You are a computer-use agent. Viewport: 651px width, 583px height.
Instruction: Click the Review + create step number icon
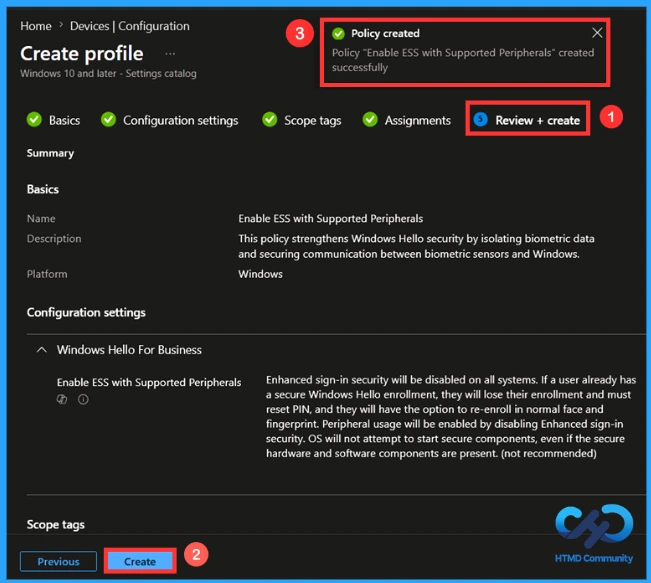[x=480, y=120]
